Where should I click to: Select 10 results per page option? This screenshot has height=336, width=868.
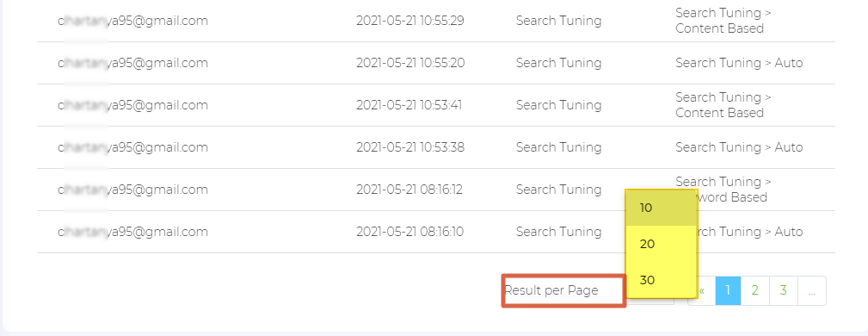661,208
